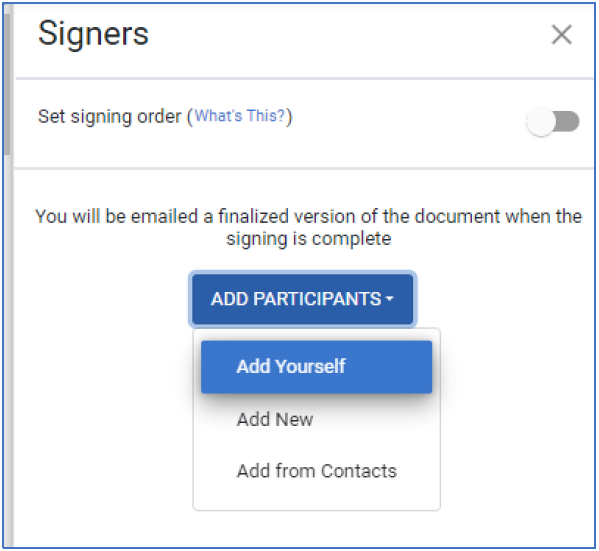Open the What's This? help link
This screenshot has width=599, height=551.
coord(240,116)
